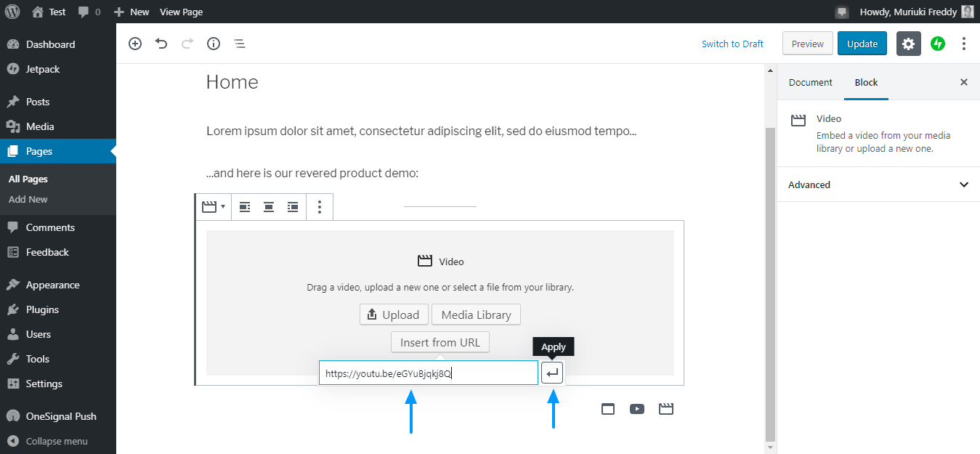
Task: Align the video block center
Action: [x=269, y=207]
